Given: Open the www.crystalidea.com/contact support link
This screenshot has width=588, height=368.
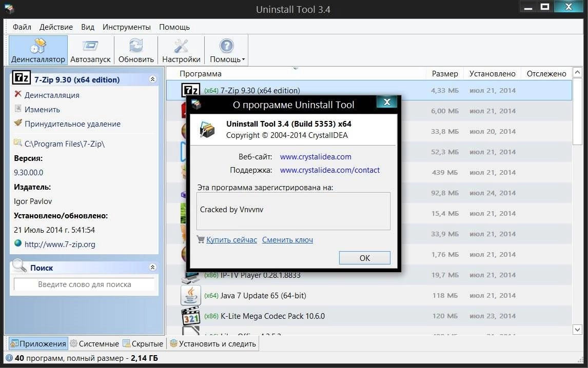Looking at the screenshot, I should click(x=330, y=170).
